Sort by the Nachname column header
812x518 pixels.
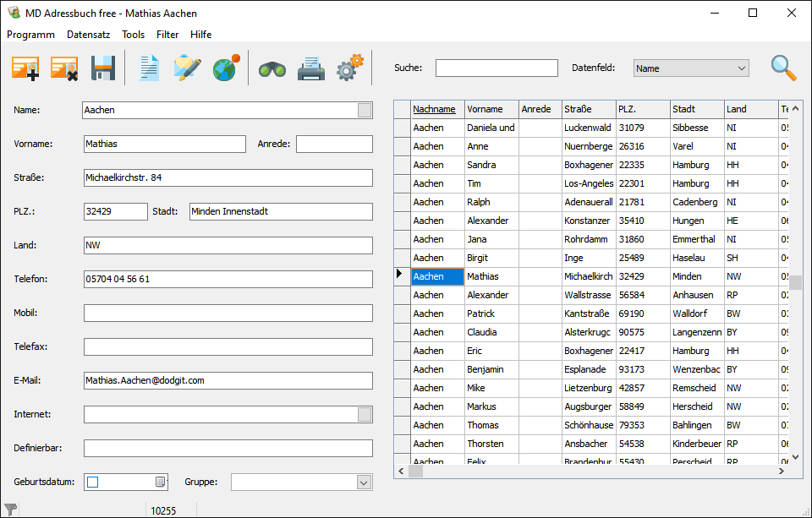pyautogui.click(x=434, y=109)
